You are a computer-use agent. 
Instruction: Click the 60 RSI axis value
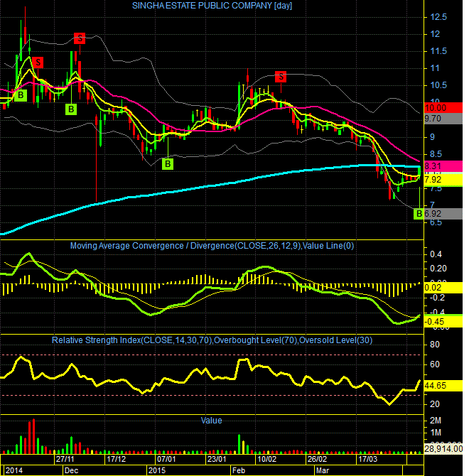coord(435,364)
